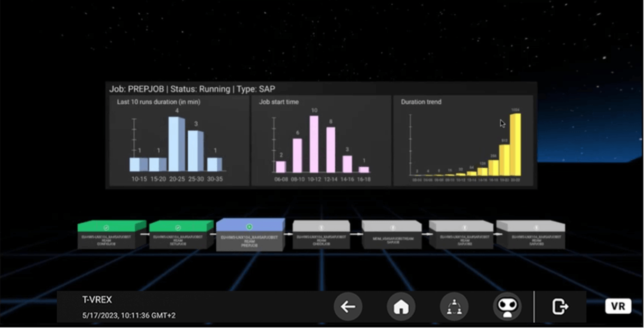Click the running play icon on PREPJOB
Screen dimensions: 644x328
point(250,227)
